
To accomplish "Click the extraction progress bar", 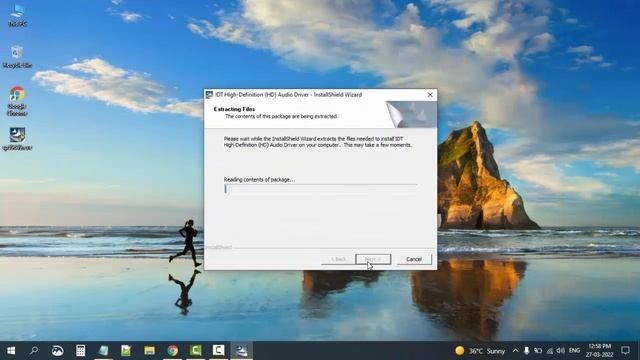I will pyautogui.click(x=320, y=189).
